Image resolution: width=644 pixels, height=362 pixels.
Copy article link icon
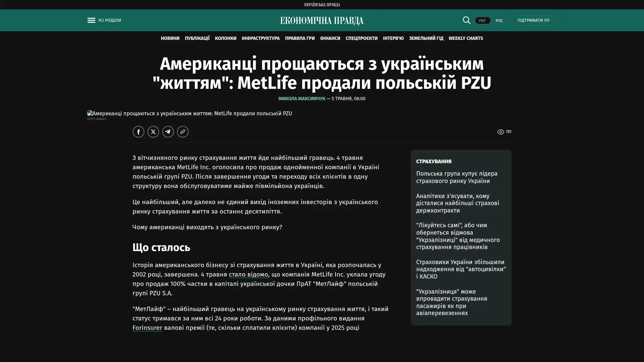click(x=183, y=132)
